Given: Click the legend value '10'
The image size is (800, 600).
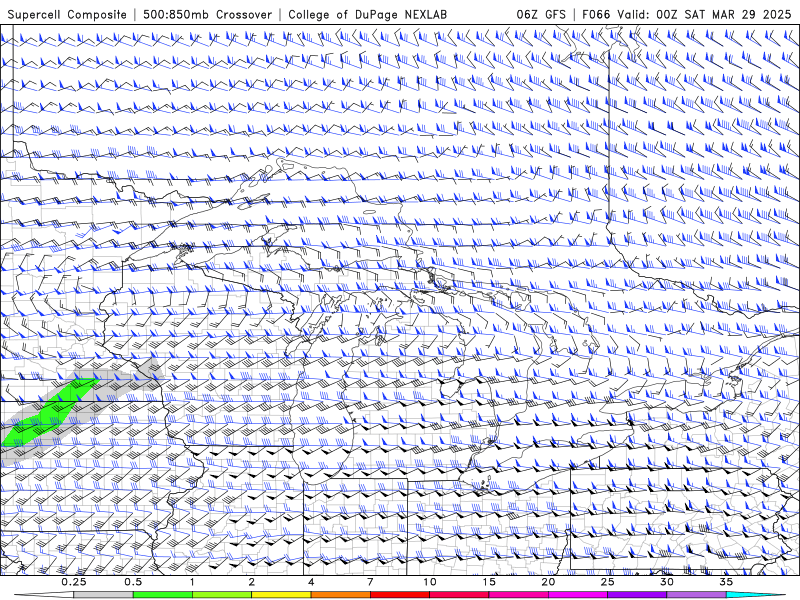Looking at the screenshot, I should [x=430, y=582].
